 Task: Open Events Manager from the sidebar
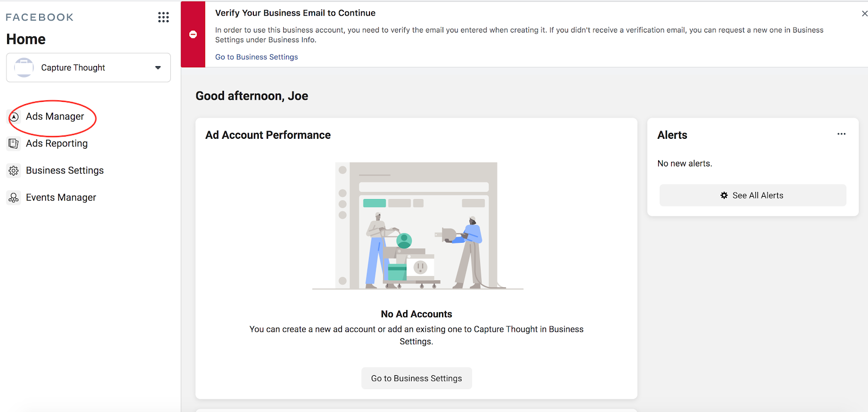(x=61, y=198)
